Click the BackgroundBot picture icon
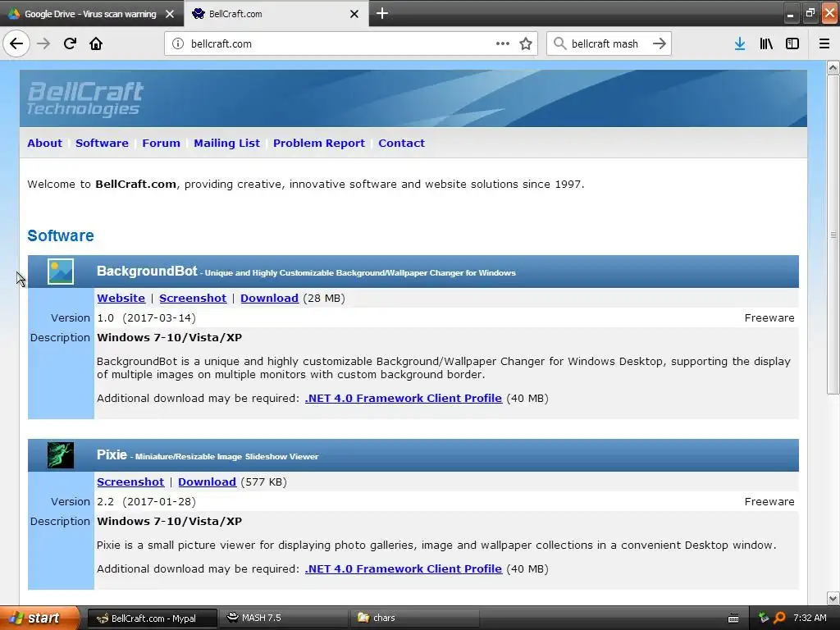Screen dimensions: 840x630 coord(61,272)
